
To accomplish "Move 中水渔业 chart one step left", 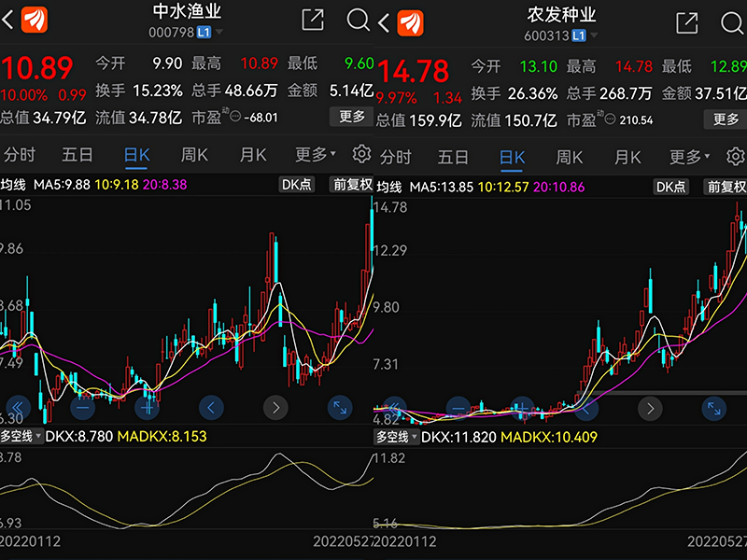I will click(x=211, y=408).
